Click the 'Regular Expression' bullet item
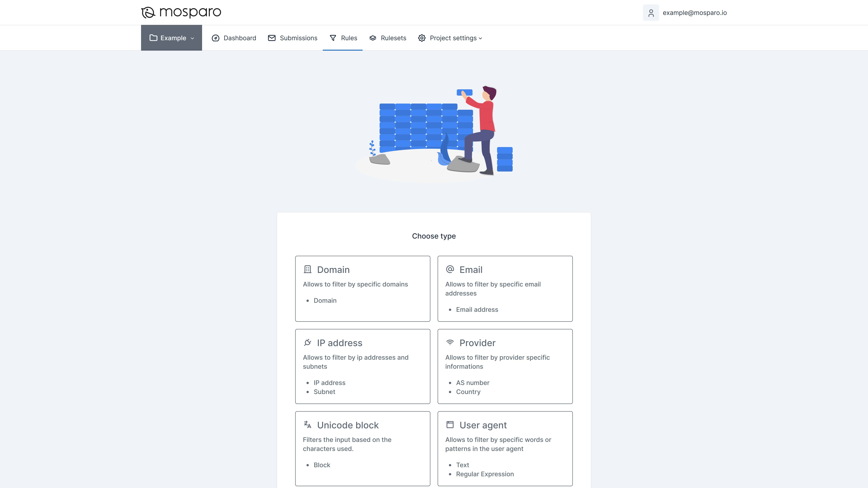This screenshot has height=488, width=868. tap(485, 474)
